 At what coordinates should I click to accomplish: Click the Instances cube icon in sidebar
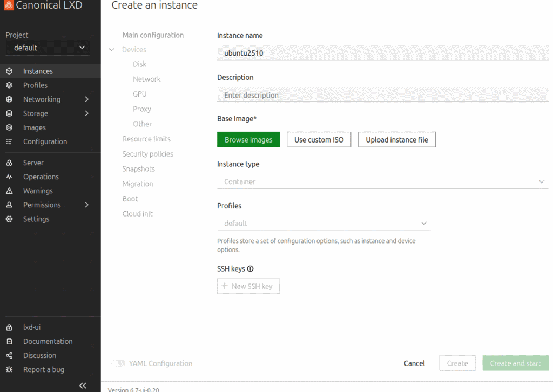(9, 71)
